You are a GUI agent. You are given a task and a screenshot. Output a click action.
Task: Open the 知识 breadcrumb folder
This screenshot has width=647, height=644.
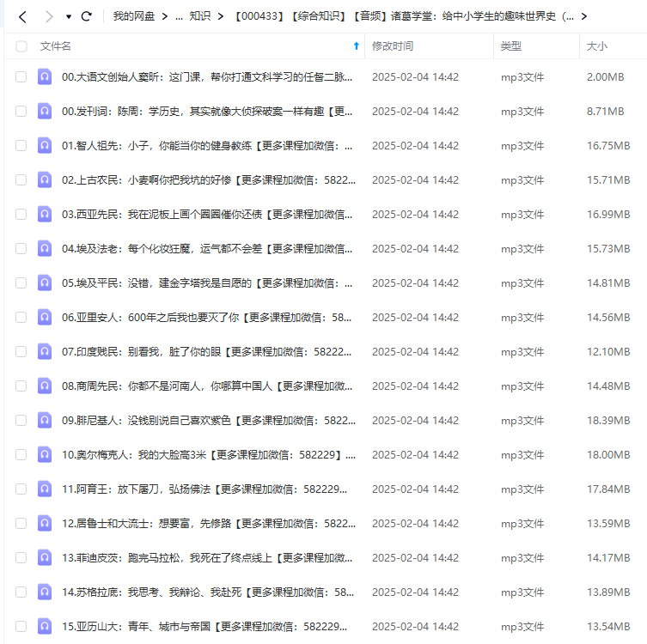pyautogui.click(x=199, y=16)
